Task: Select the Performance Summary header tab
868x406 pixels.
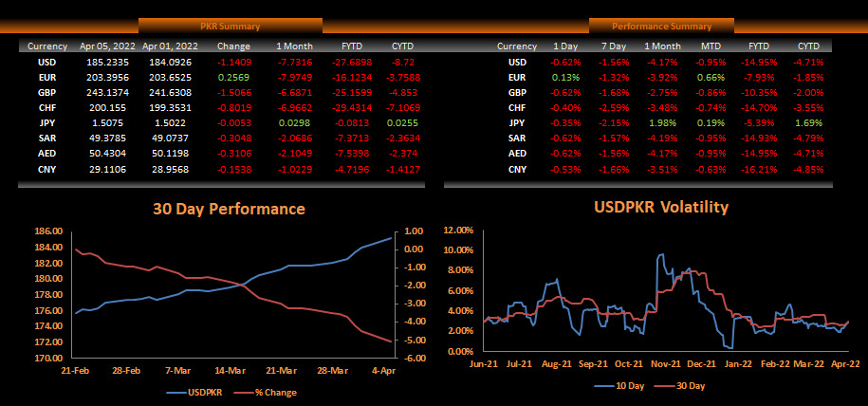Action: (661, 26)
